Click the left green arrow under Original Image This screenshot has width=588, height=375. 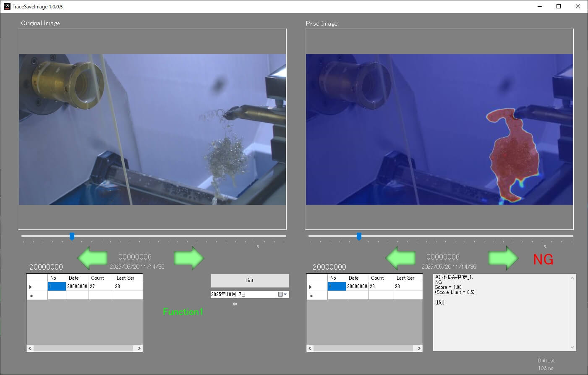point(93,257)
